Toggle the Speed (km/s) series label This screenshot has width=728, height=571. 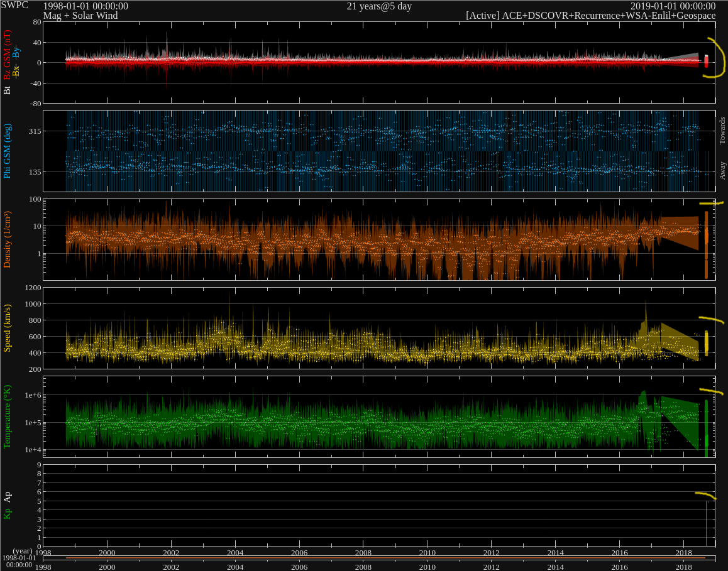(7, 329)
